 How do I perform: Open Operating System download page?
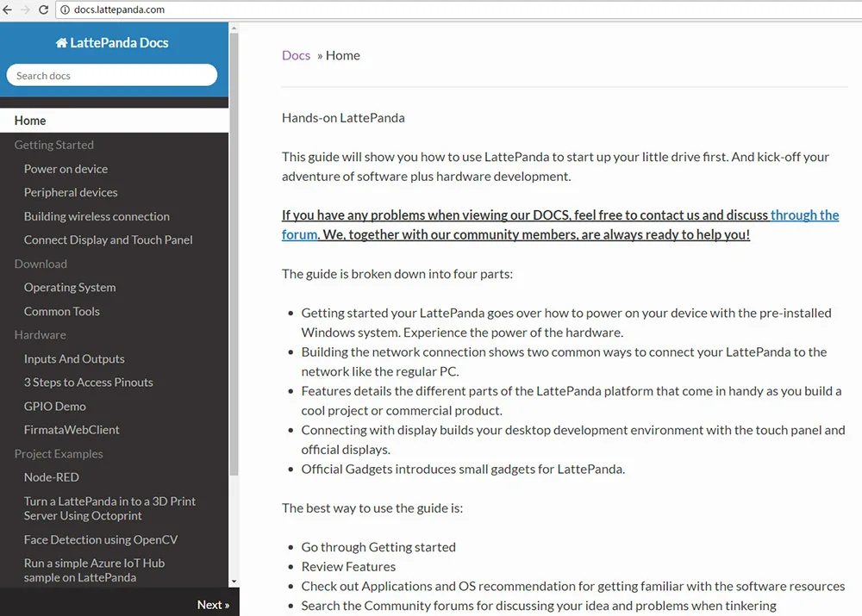(70, 288)
